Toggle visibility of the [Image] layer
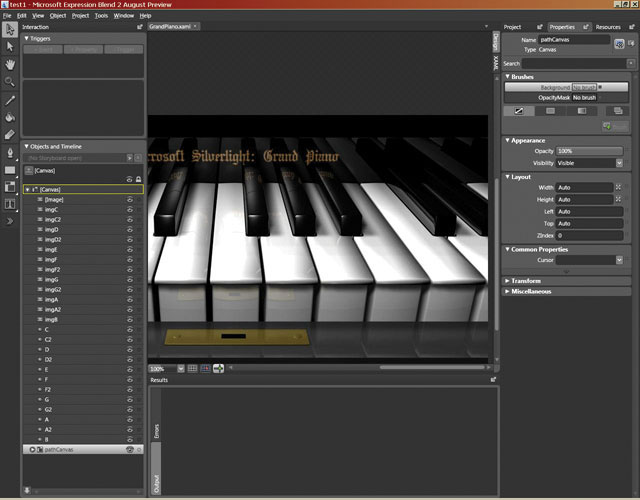 point(130,200)
